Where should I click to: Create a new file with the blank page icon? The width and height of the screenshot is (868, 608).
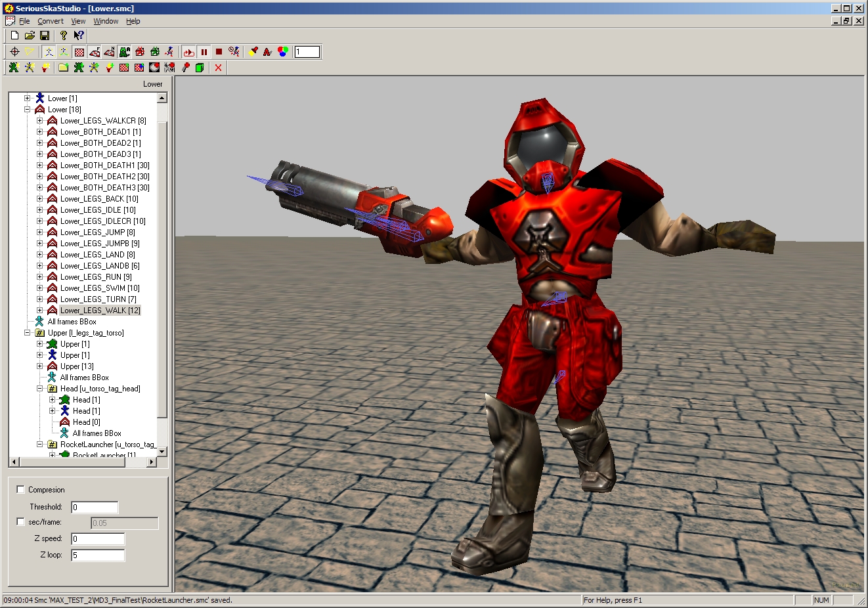(14, 35)
